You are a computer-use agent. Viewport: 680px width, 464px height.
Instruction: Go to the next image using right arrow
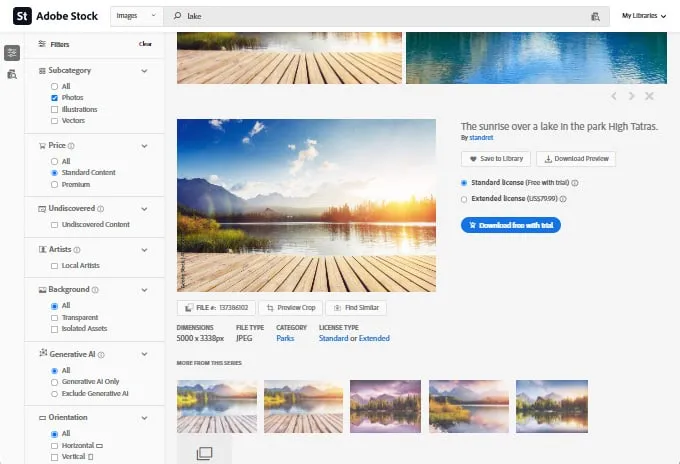click(631, 96)
